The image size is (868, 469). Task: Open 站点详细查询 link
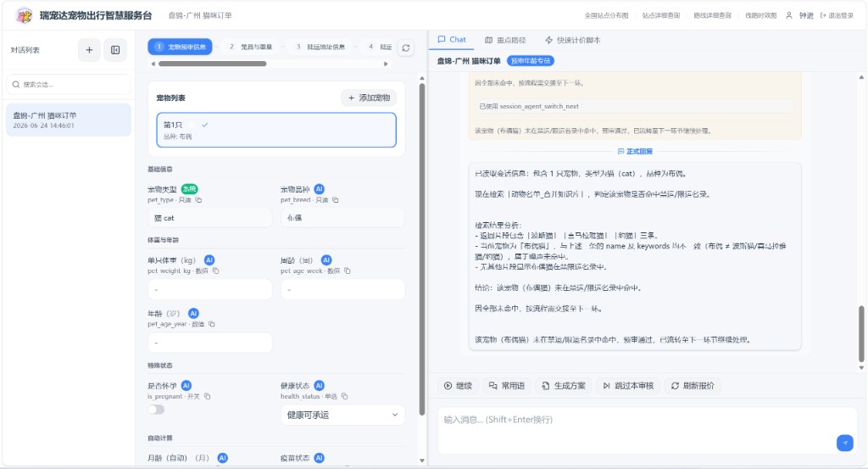661,15
